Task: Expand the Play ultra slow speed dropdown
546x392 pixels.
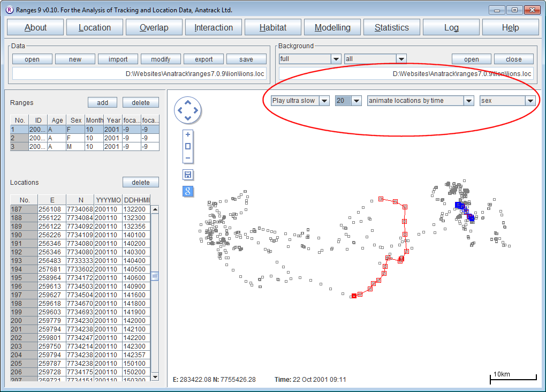Action: pos(324,101)
